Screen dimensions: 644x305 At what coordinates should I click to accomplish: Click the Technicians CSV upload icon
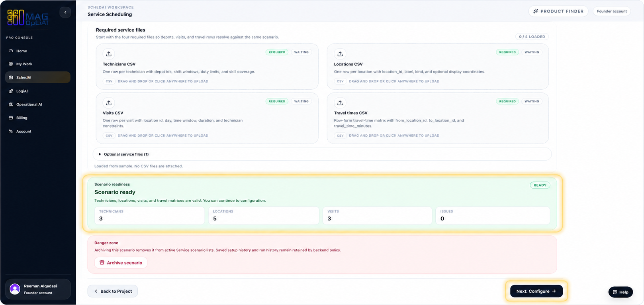(109, 54)
